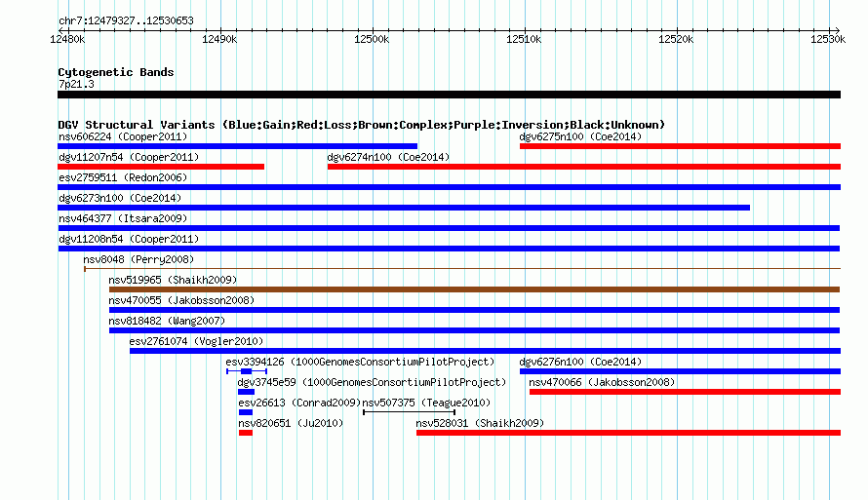868x500 pixels.
Task: Open dgv3745e59 (1000GenomesConsortiumPilotProject) label
Action: 372,382
